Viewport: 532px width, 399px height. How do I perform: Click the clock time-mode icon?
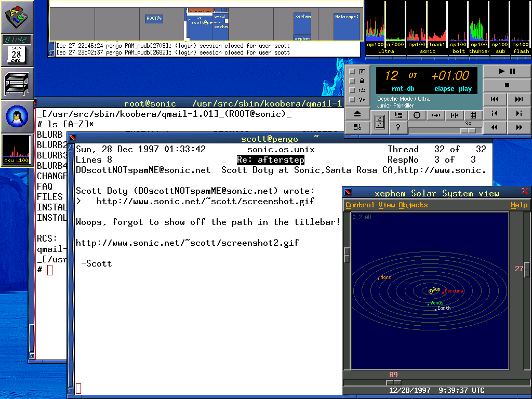[417, 115]
